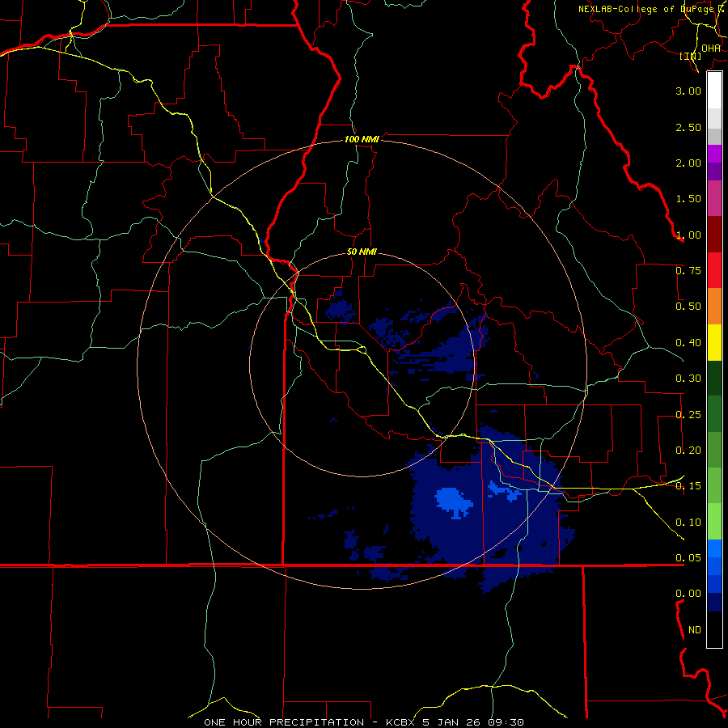Click the [IN] units label
This screenshot has height=728, width=728.
point(691,56)
